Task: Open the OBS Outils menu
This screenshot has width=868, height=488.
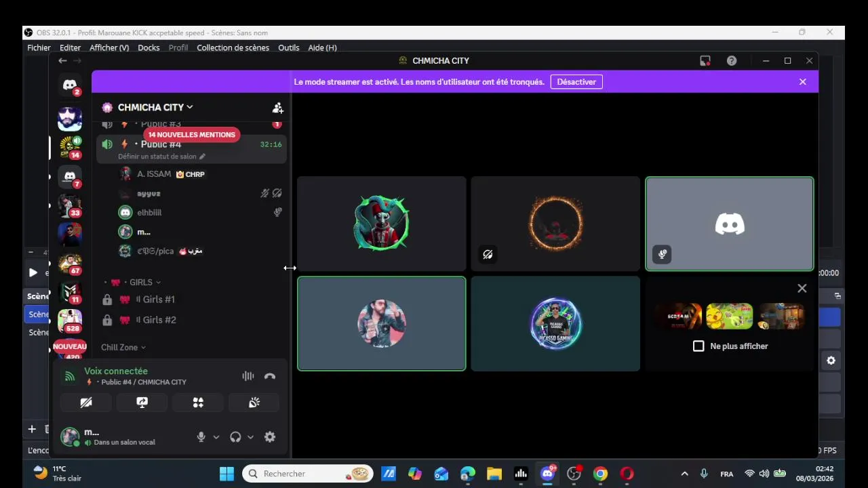Action: (x=288, y=47)
